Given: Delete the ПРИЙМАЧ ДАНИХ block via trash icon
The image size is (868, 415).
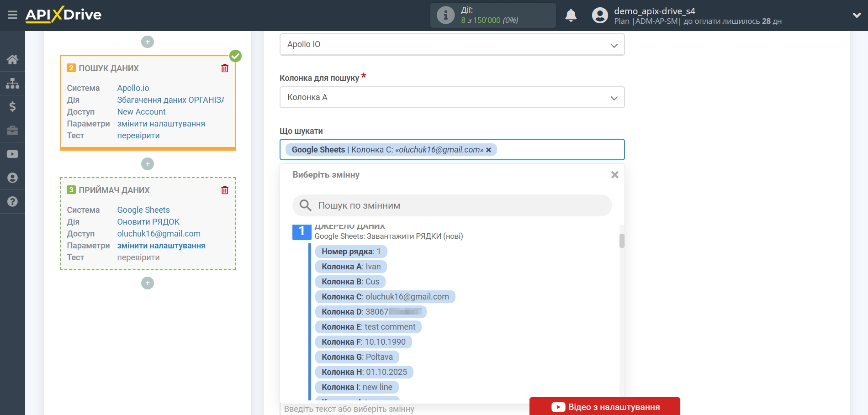Looking at the screenshot, I should (x=224, y=190).
